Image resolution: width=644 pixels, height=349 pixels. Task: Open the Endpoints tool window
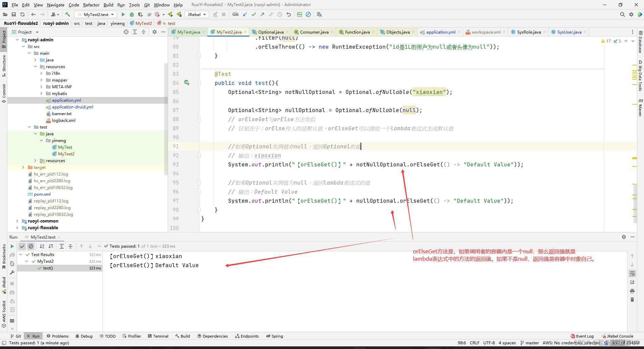247,336
